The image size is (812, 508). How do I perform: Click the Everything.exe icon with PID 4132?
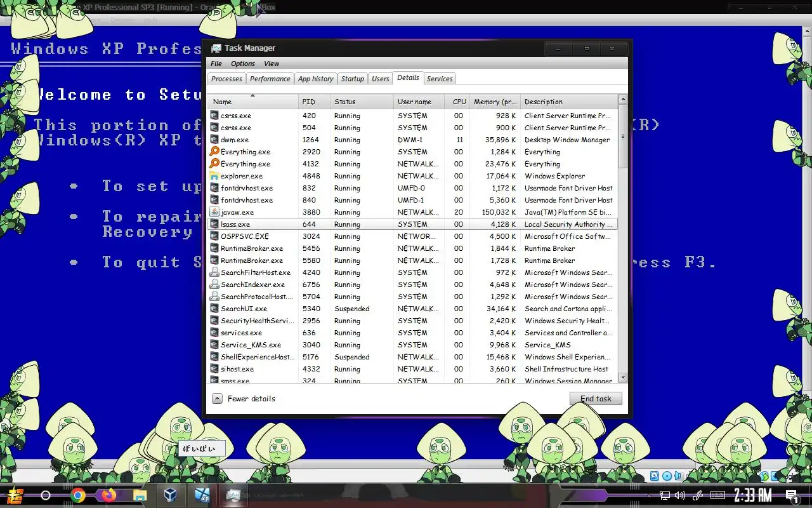214,164
